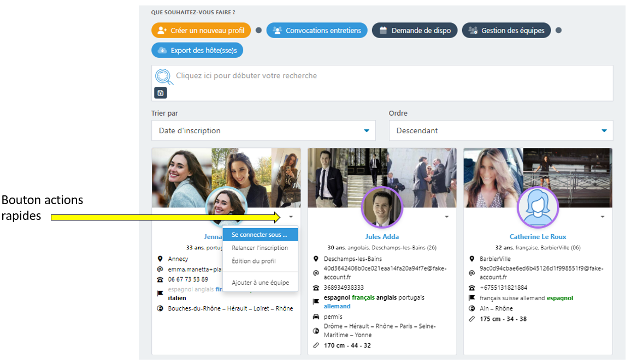The image size is (631, 364).
Task: Click the search field to start searching
Action: point(382,76)
